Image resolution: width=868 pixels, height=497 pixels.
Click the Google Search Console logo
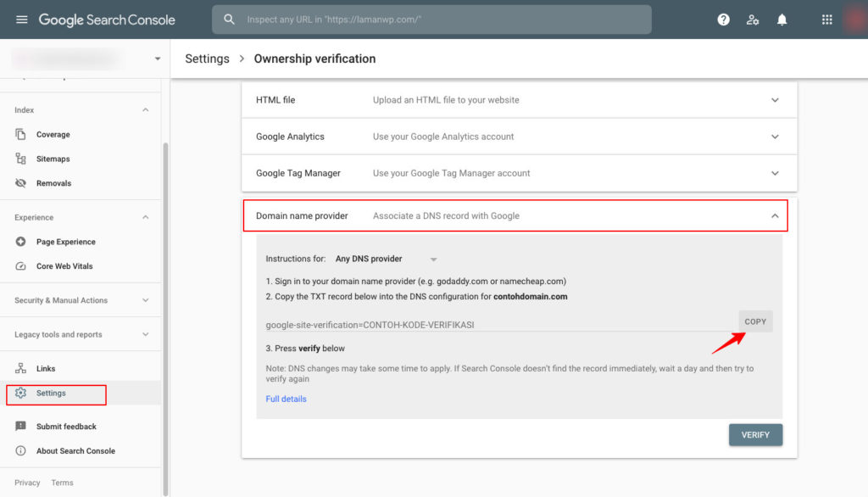point(107,20)
